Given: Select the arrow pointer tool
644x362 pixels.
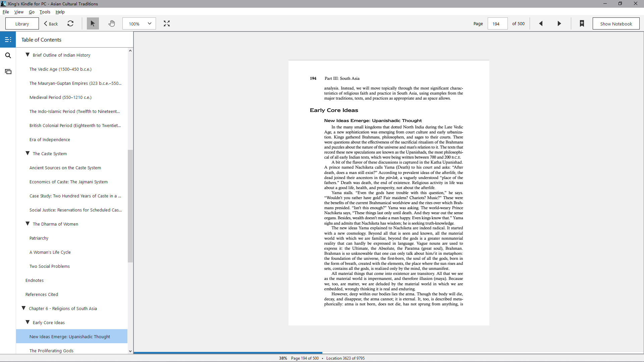Looking at the screenshot, I should pyautogui.click(x=93, y=23).
